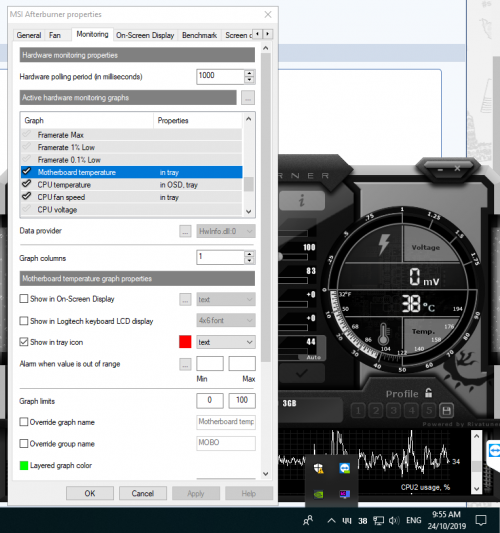Switch to the Fan tab
Viewport: 500px width, 533px height.
click(55, 35)
